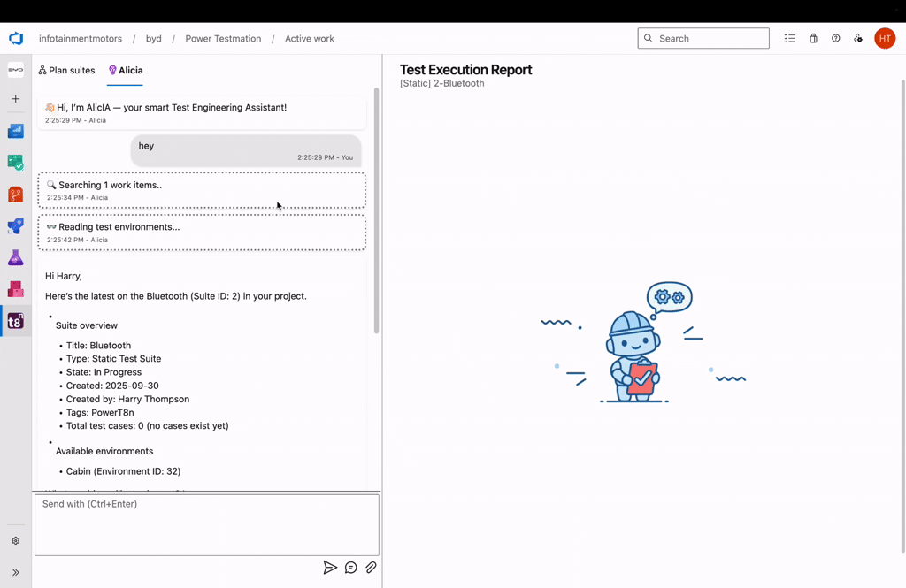Click the HT profile avatar

tap(885, 38)
